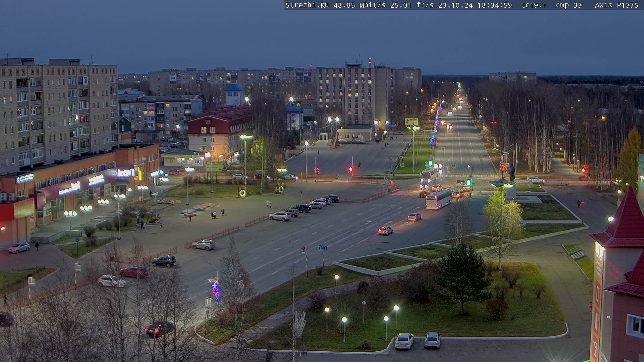This screenshot has width=644, height=362.
Task: Click the "cmp 33" compression value
Action: pos(569,5)
